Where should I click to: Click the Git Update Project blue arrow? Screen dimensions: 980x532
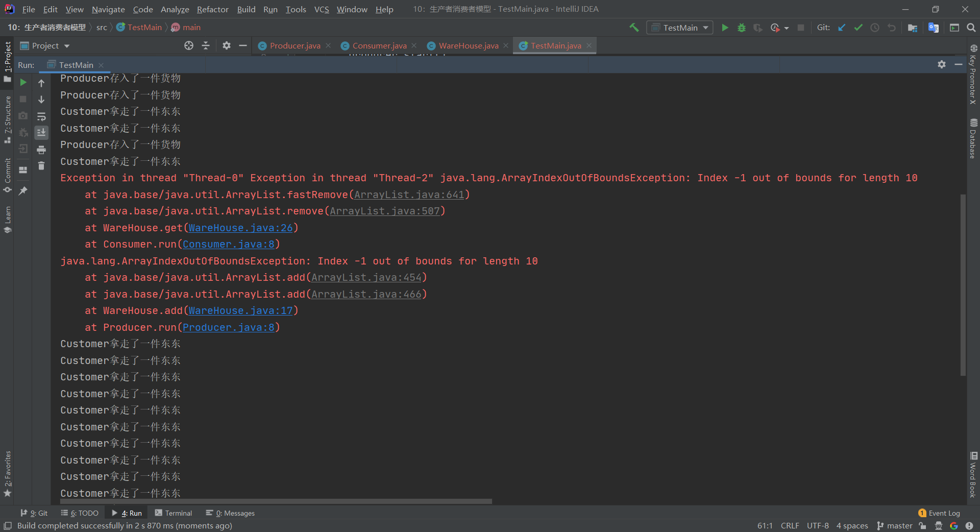(x=842, y=28)
